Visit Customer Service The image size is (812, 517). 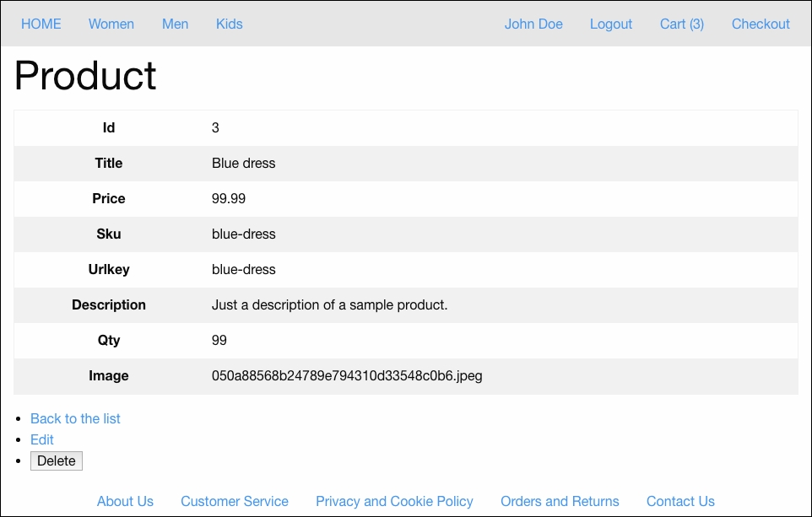[x=234, y=501]
